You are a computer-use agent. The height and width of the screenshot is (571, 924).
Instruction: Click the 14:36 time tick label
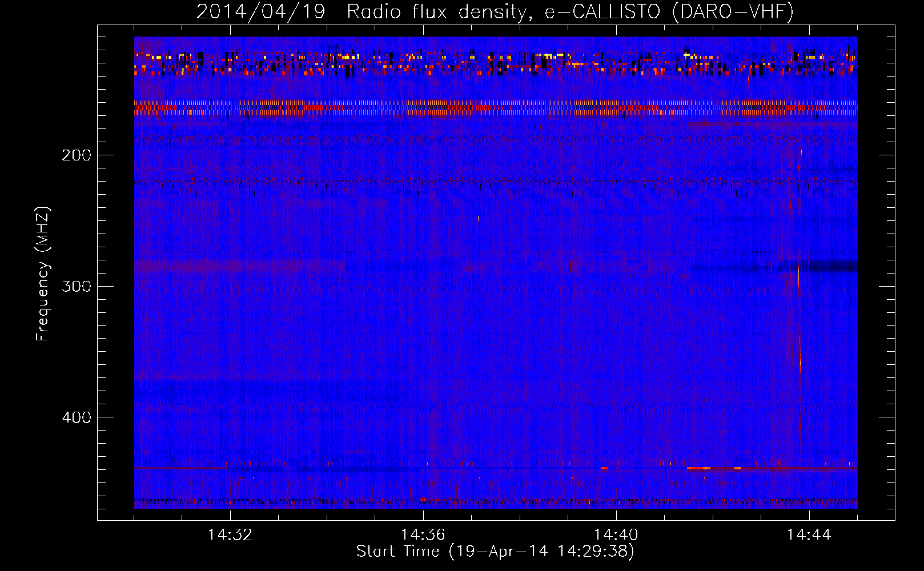click(423, 535)
